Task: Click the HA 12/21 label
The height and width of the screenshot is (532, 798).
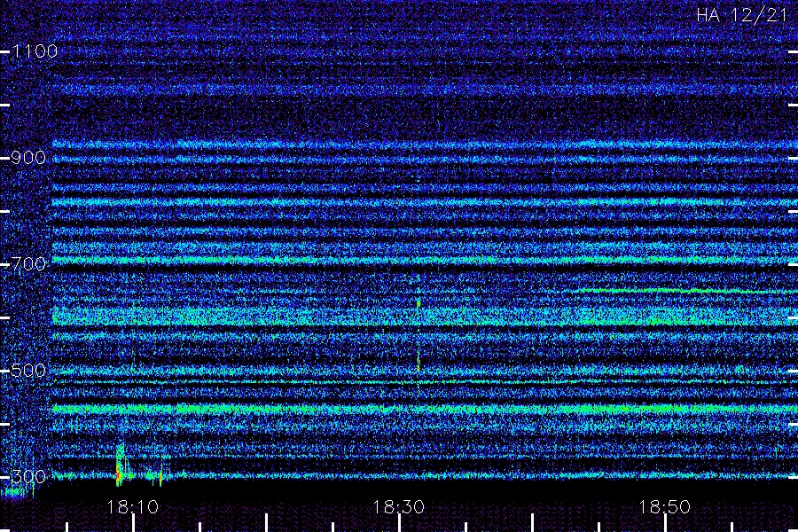Action: pyautogui.click(x=742, y=15)
